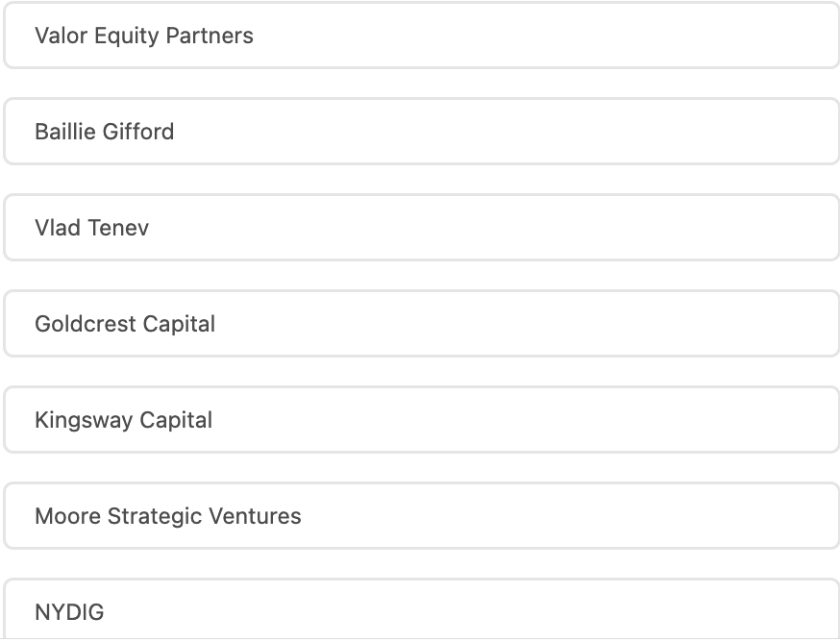
Task: Select the Moore Strategic Ventures item
Action: click(x=421, y=516)
